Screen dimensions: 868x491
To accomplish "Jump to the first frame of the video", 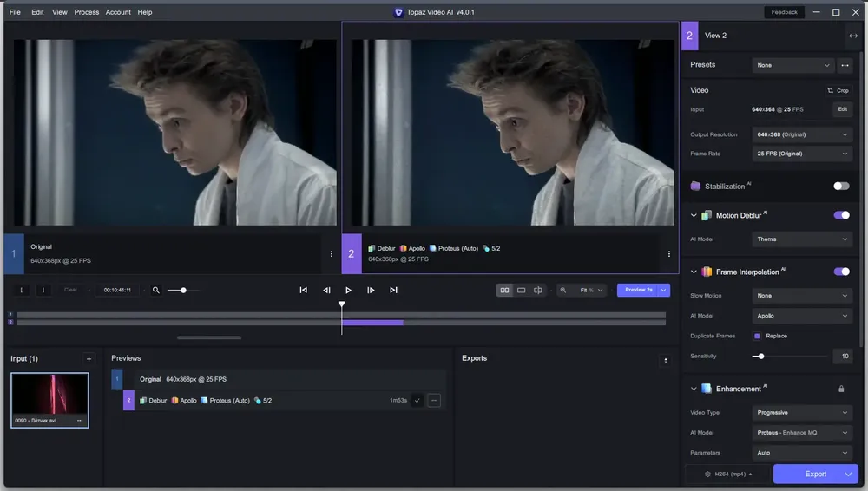I will pos(303,290).
